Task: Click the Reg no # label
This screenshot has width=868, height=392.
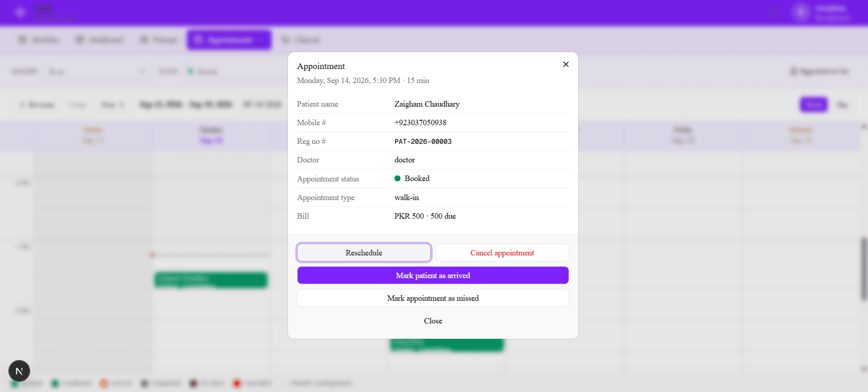Action: pos(311,141)
